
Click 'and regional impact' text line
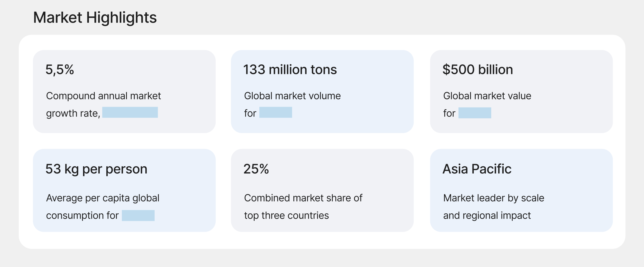point(487,216)
